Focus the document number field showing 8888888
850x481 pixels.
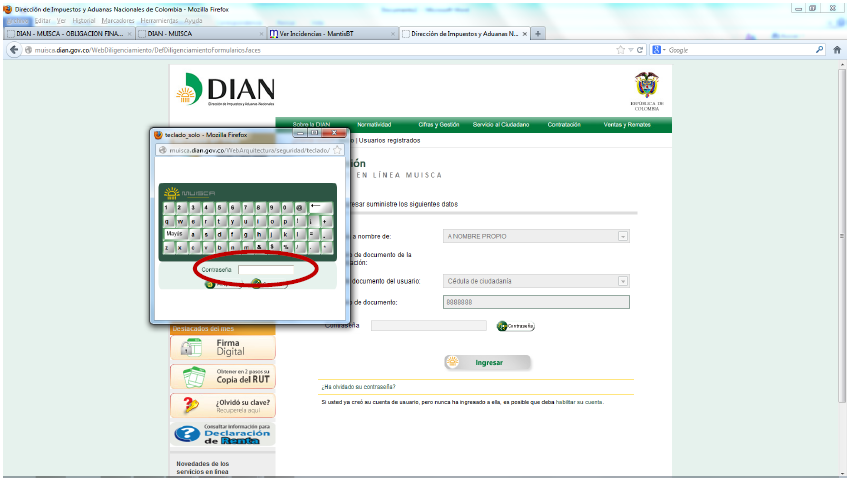click(x=536, y=302)
